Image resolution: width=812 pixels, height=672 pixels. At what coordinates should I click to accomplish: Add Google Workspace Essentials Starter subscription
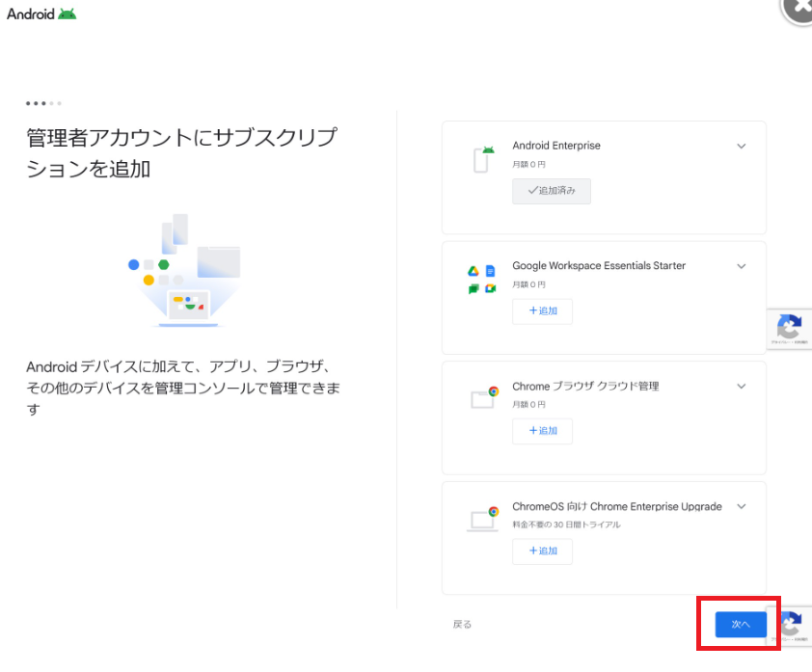(542, 311)
